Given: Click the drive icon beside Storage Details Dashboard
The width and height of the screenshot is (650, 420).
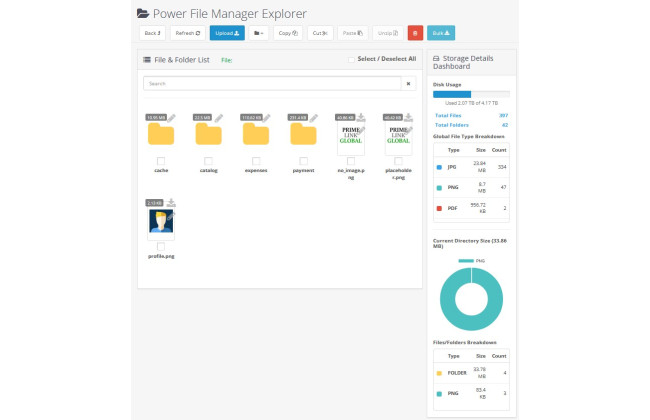Looking at the screenshot, I should pos(436,58).
